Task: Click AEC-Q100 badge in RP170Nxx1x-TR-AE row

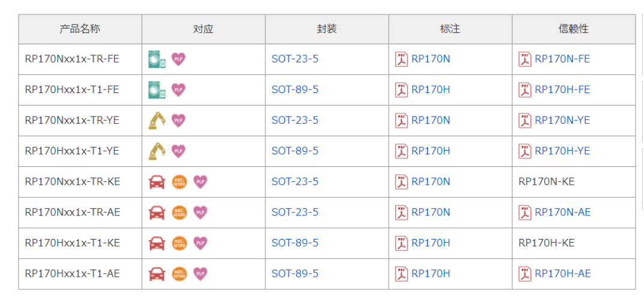Action: pos(179,212)
